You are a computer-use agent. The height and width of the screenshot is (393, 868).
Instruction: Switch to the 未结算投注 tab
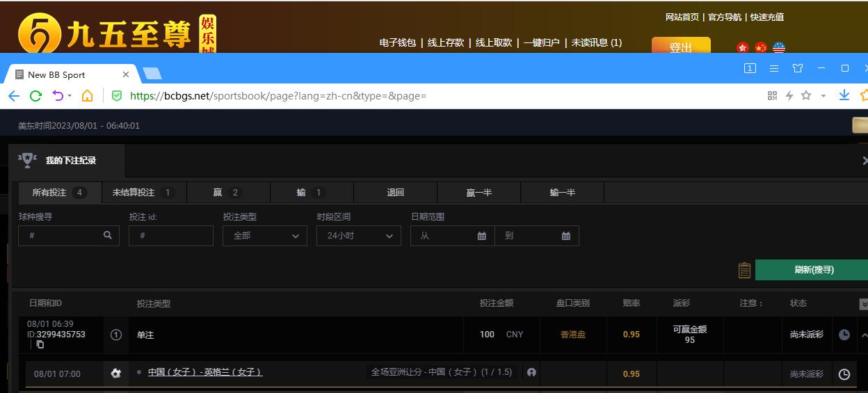[143, 193]
